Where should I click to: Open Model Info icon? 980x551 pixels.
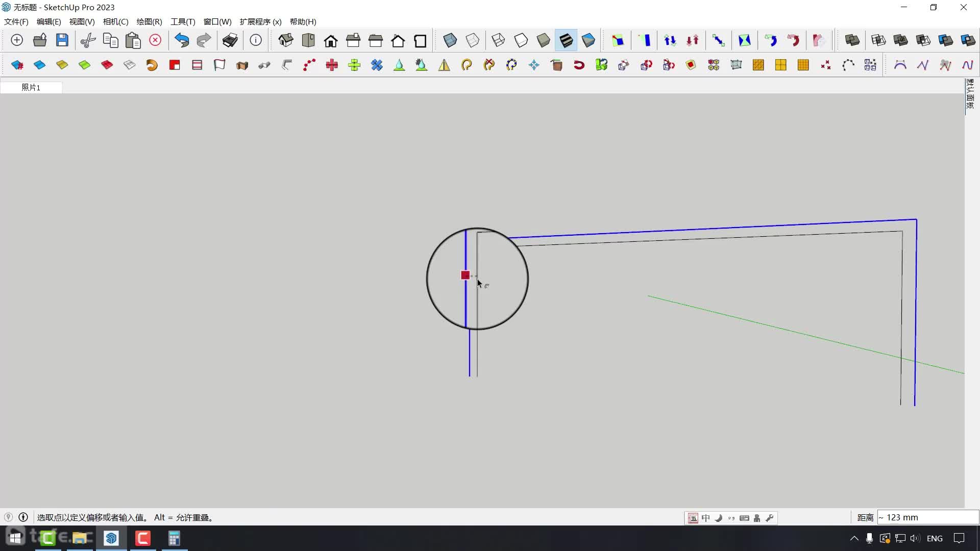coord(256,40)
